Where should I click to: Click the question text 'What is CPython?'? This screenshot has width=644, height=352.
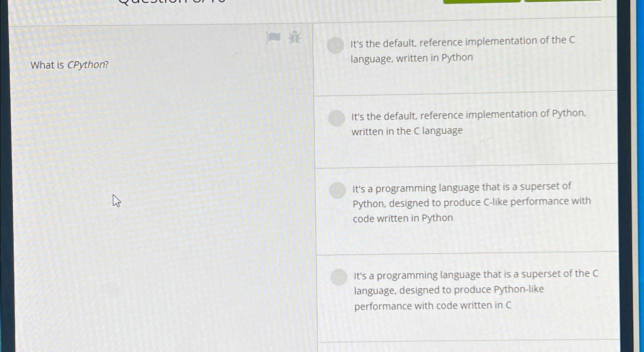coord(70,65)
